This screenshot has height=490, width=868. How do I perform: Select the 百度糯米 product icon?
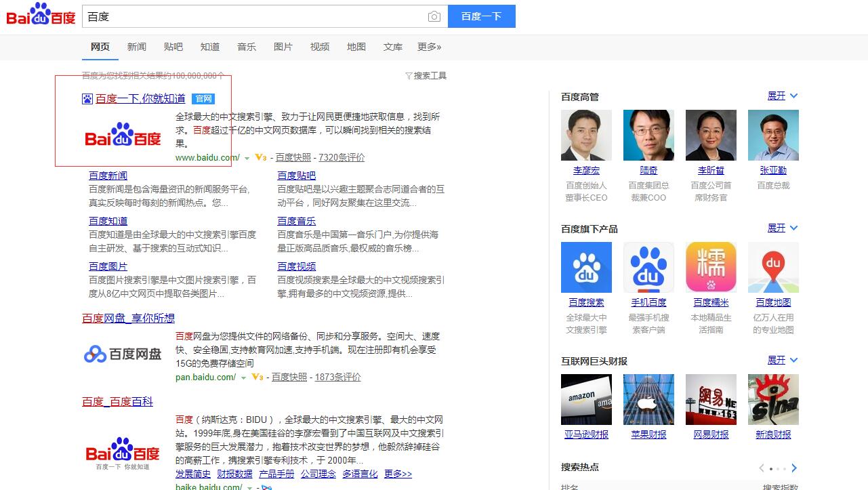(711, 267)
